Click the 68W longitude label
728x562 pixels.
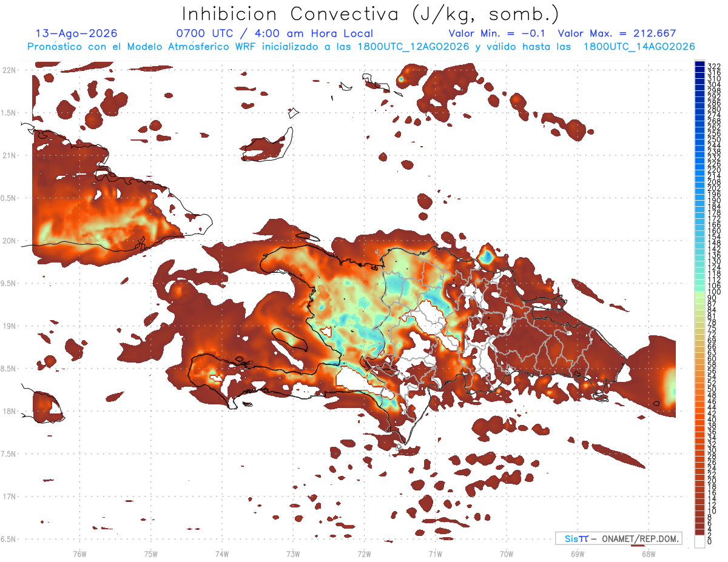[x=649, y=554]
